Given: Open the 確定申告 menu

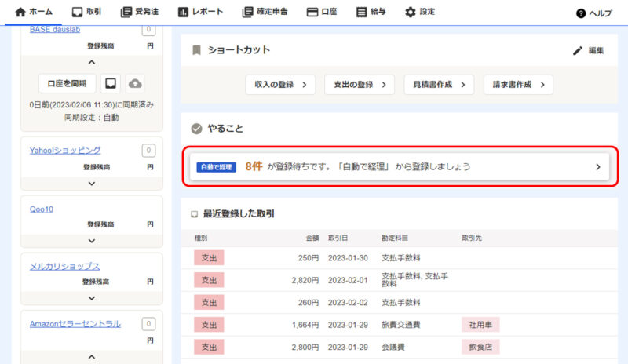Looking at the screenshot, I should tap(265, 12).
